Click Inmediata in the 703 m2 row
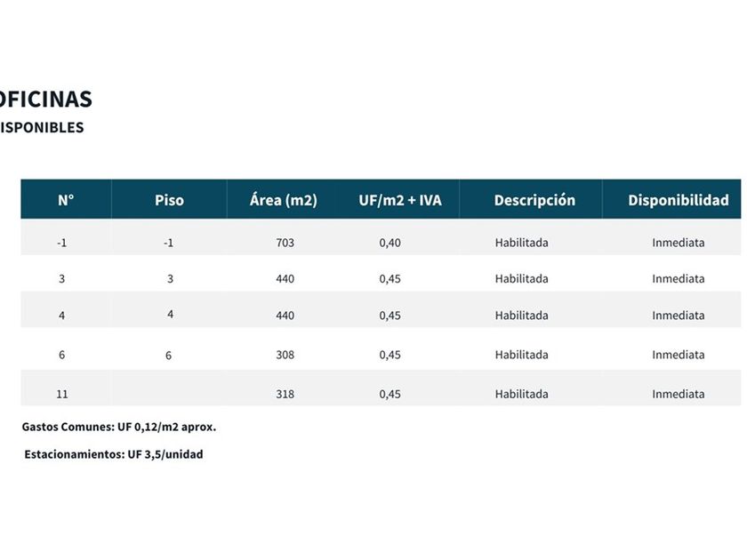 pyautogui.click(x=678, y=243)
